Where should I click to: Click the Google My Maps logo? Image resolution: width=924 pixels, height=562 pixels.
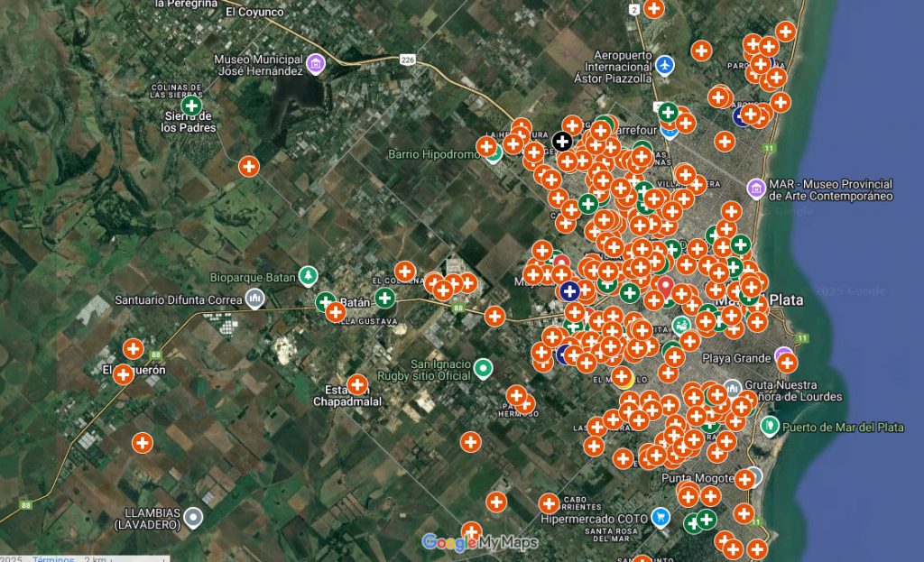480,542
